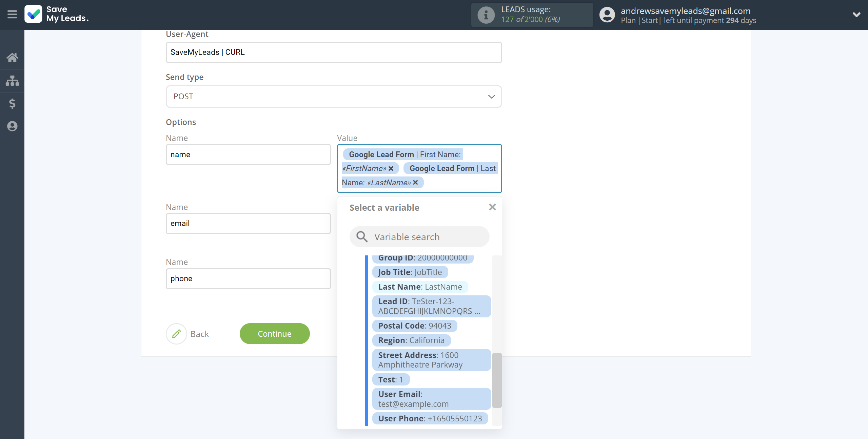Viewport: 868px width, 439px height.
Task: Open the integrations/connections panel icon
Action: (12, 80)
